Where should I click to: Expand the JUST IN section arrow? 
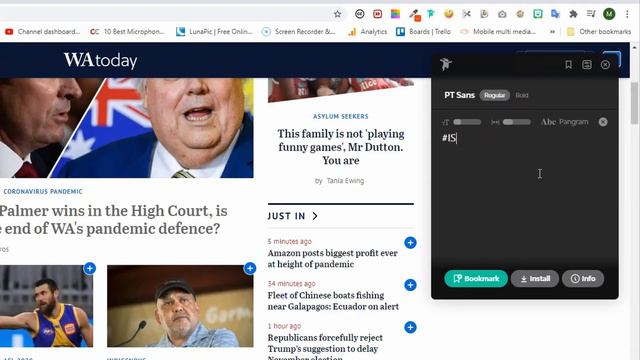pyautogui.click(x=315, y=216)
